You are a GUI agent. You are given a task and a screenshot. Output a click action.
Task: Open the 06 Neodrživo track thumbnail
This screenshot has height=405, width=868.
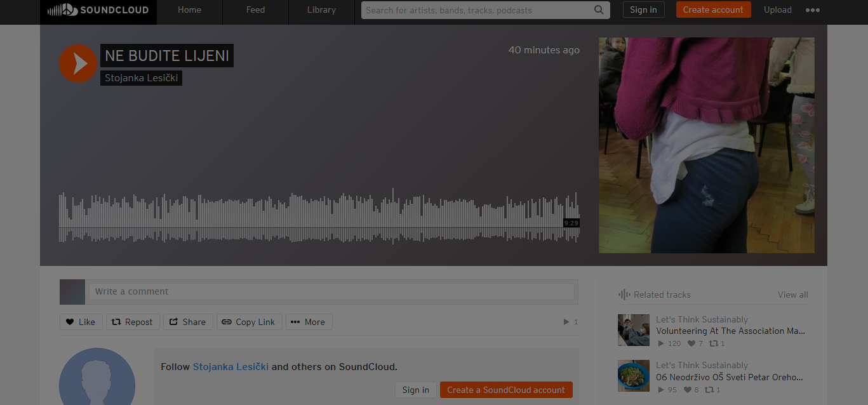click(x=634, y=376)
